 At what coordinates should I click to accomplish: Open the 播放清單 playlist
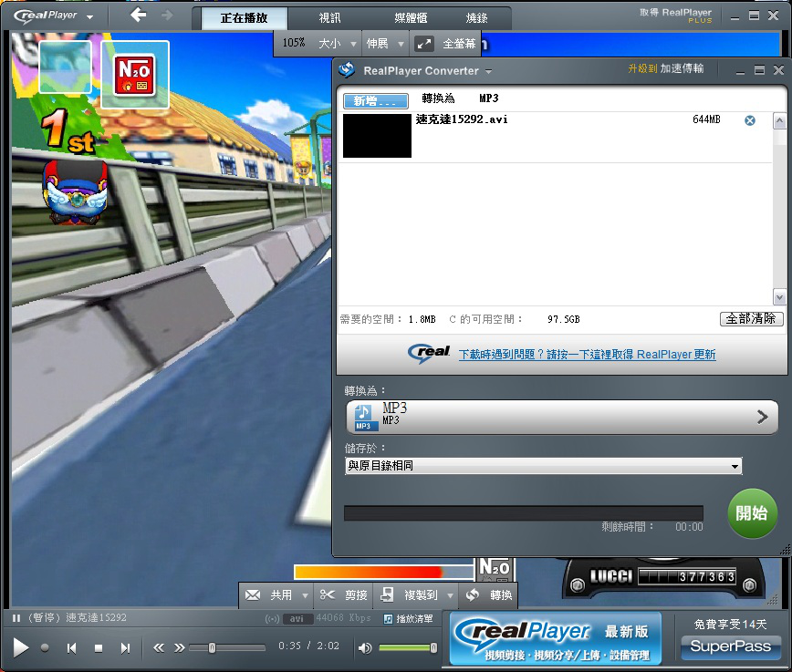(408, 619)
